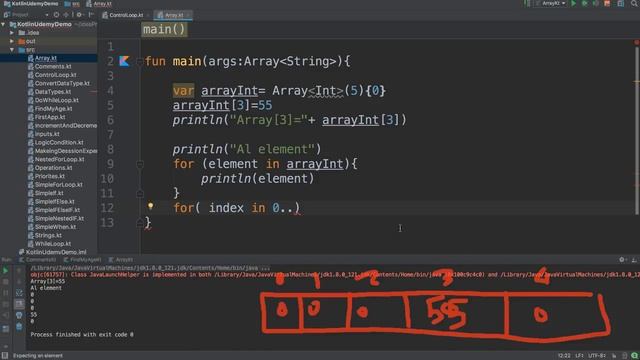Toggle read-only lock icon in the status bar
Viewport: 640px width, 360px height.
tap(614, 356)
